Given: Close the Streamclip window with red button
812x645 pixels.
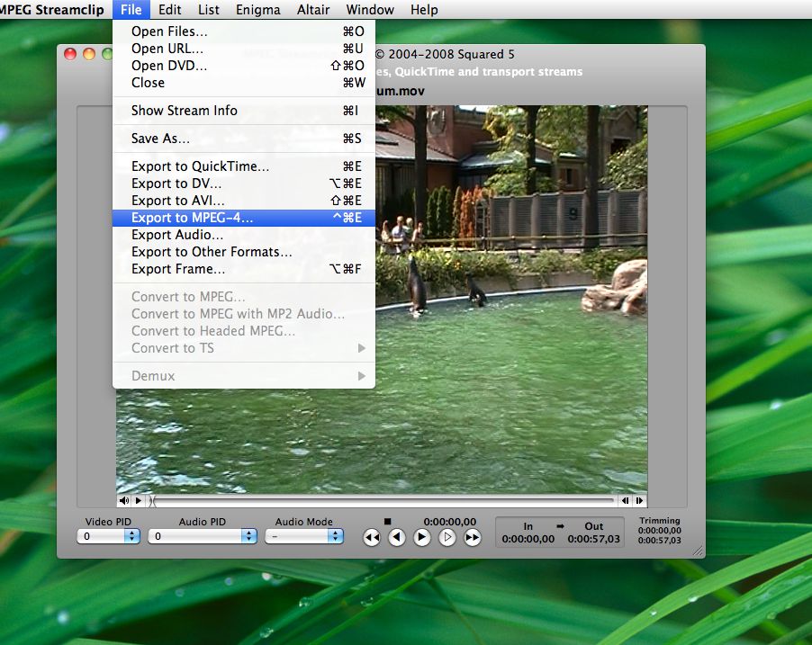Looking at the screenshot, I should click(70, 54).
